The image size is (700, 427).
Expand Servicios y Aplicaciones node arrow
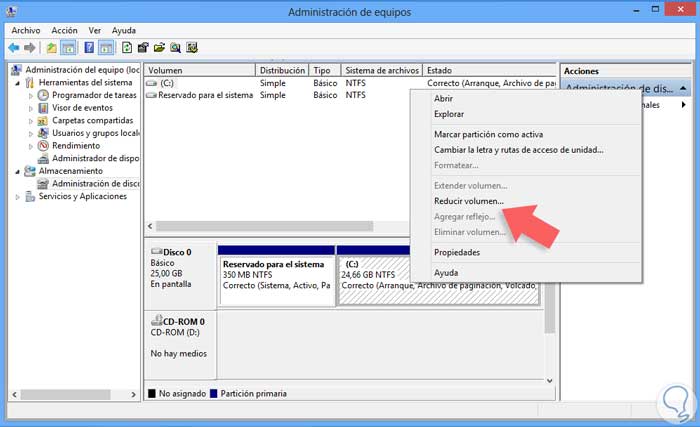click(17, 197)
